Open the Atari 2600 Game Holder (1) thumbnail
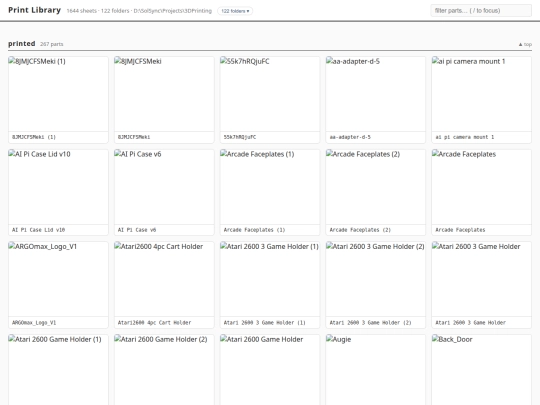The height and width of the screenshot is (405, 540). (58, 370)
